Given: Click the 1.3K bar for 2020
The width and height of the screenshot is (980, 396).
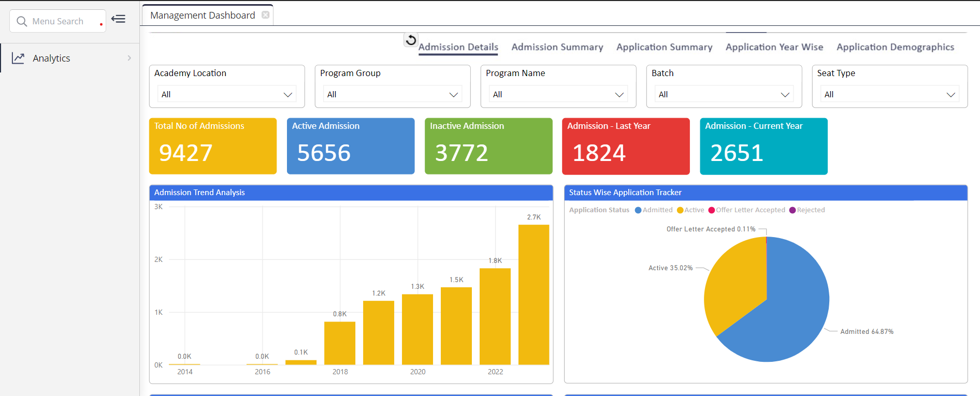Looking at the screenshot, I should tap(417, 330).
